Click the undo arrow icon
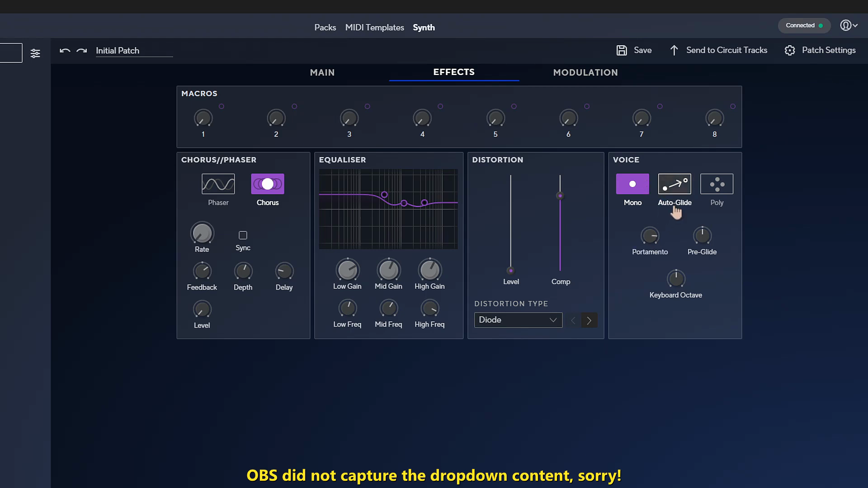868x488 pixels. 65,51
